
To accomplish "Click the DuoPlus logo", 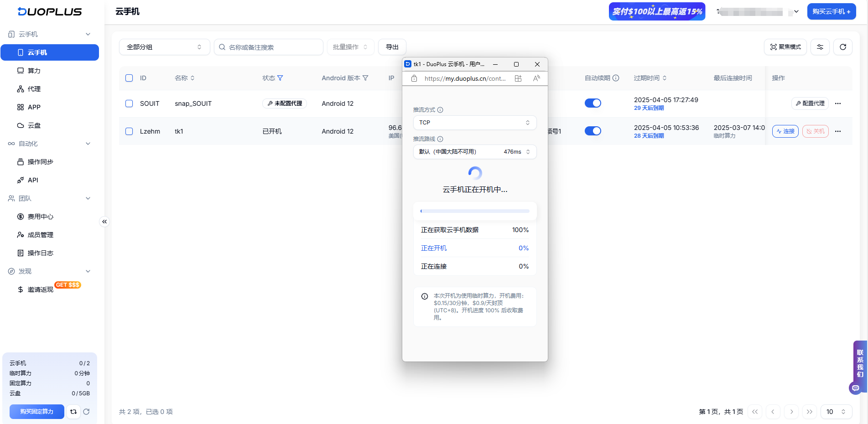I will tap(50, 12).
